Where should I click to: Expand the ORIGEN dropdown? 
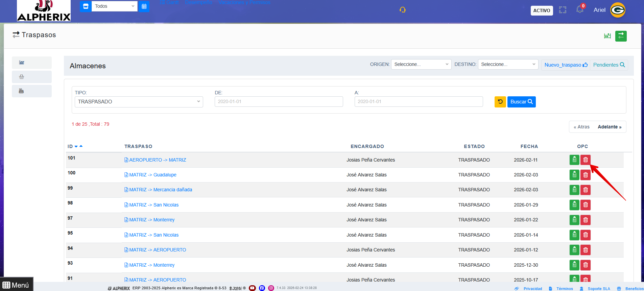tap(421, 64)
